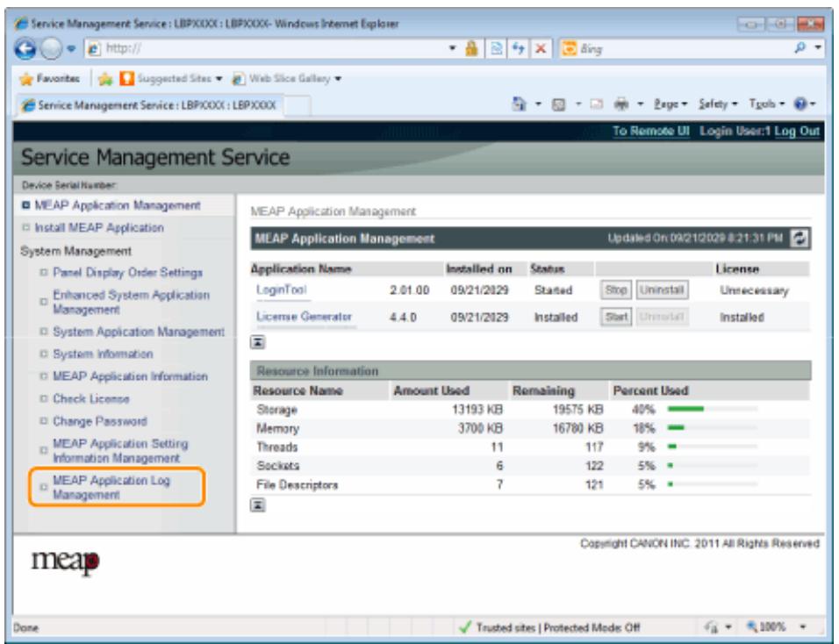Stop the LoginTool application
Screen dimensions: 839x644
pyautogui.click(x=616, y=290)
